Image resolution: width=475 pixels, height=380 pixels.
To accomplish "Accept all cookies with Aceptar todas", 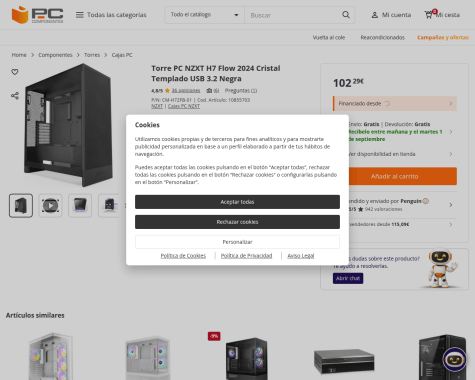I will pyautogui.click(x=237, y=202).
